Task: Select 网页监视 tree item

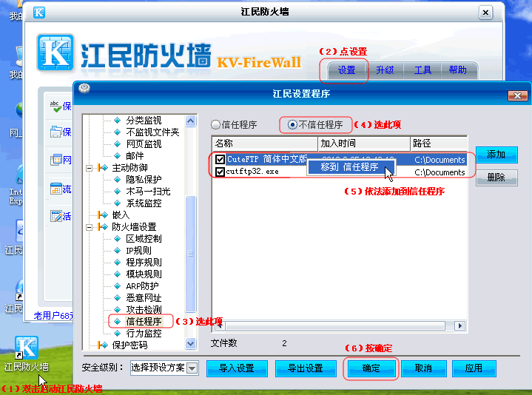Action: [144, 144]
